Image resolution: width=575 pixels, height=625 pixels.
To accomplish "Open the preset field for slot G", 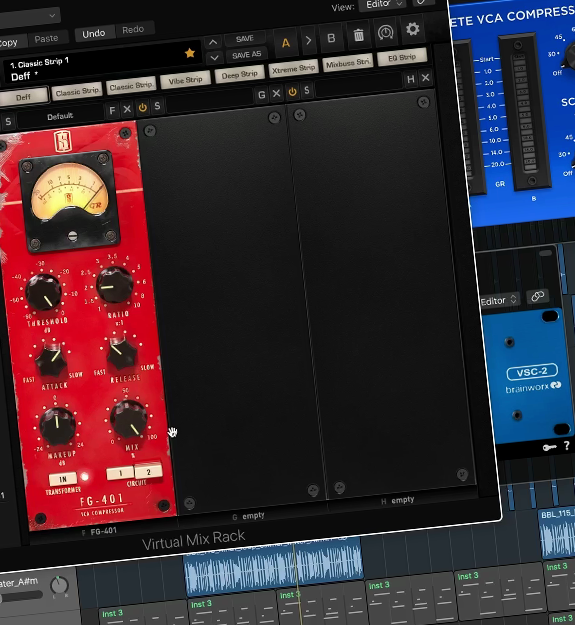I will [210, 101].
